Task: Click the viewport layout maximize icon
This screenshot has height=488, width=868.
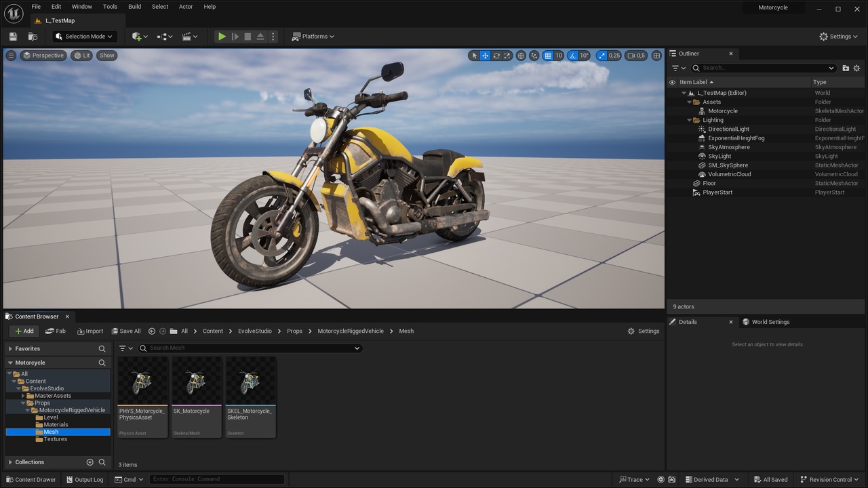Action: click(x=656, y=56)
